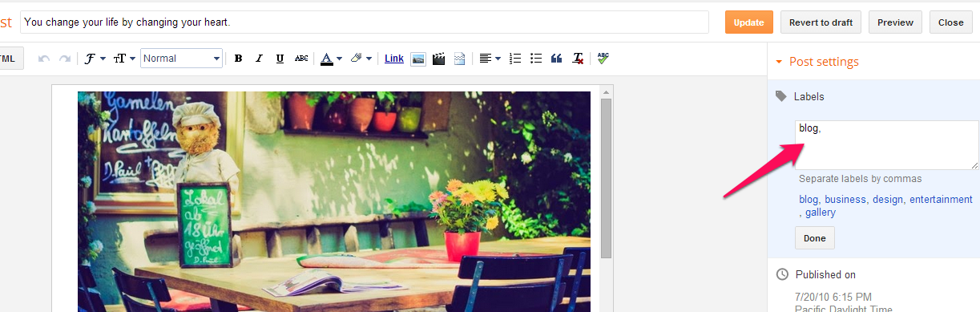Insert an image into the post

[417, 59]
